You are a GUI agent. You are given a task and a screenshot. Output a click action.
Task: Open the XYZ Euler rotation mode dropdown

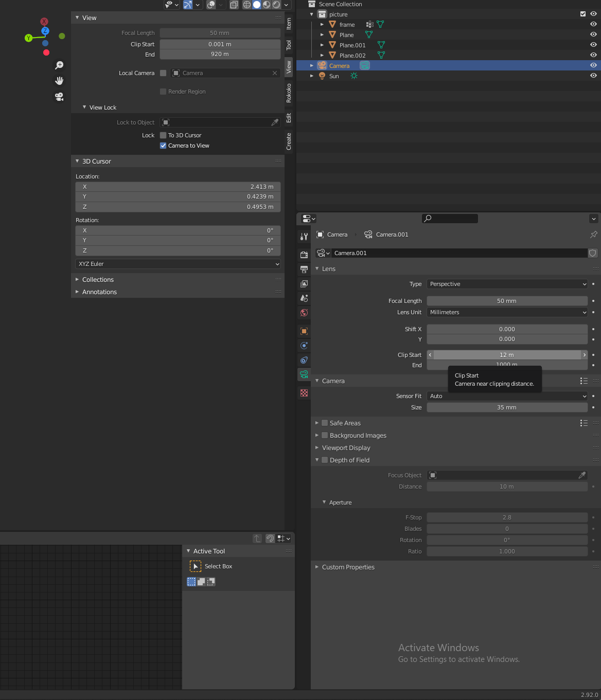[x=178, y=264]
